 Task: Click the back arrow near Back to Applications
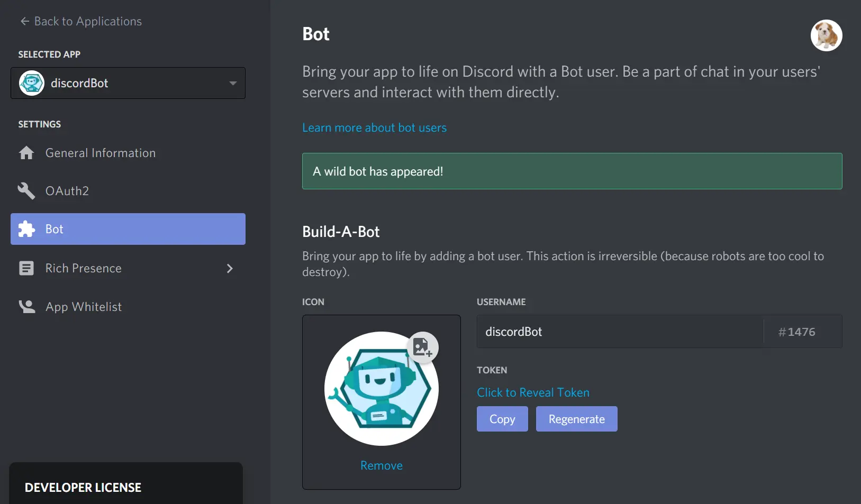[24, 21]
